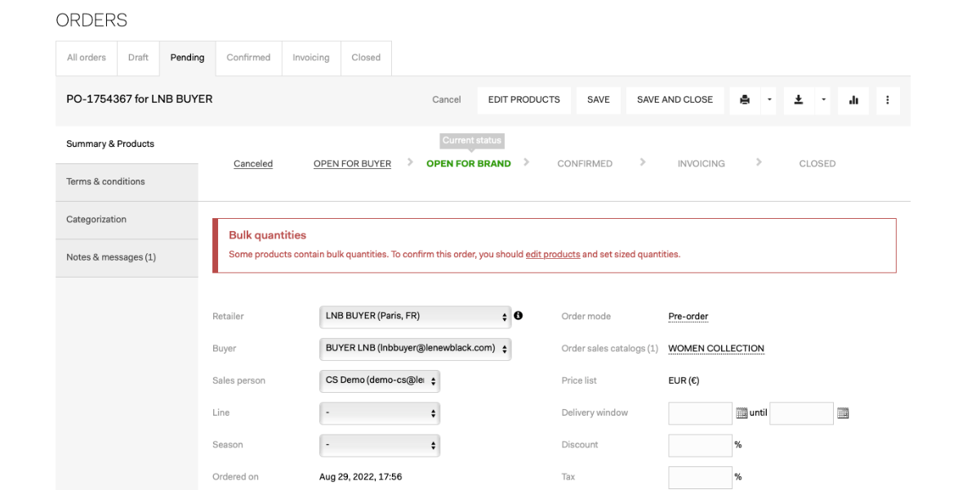This screenshot has width=980, height=490.
Task: Click the INVOICING status step
Action: 701,164
